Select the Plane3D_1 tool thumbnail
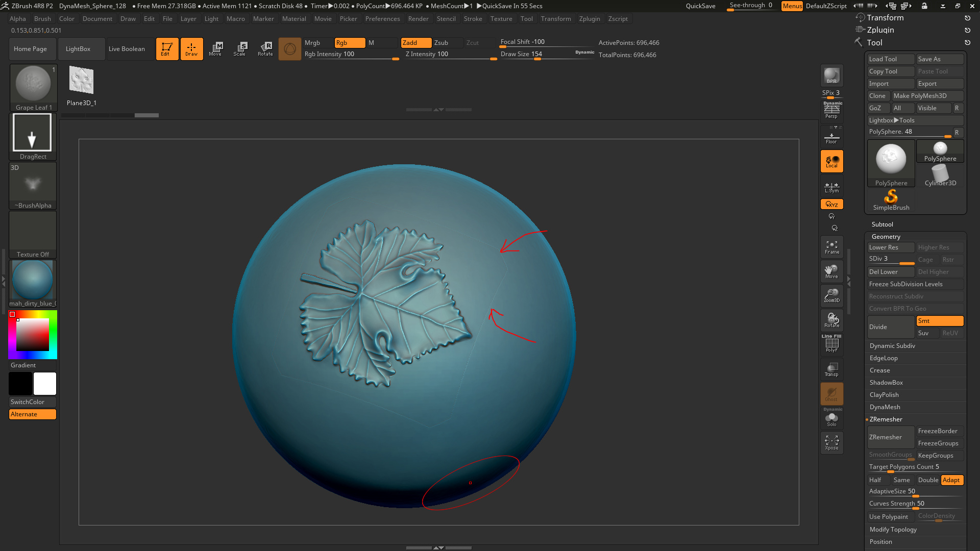This screenshot has height=551, width=980. (x=82, y=86)
